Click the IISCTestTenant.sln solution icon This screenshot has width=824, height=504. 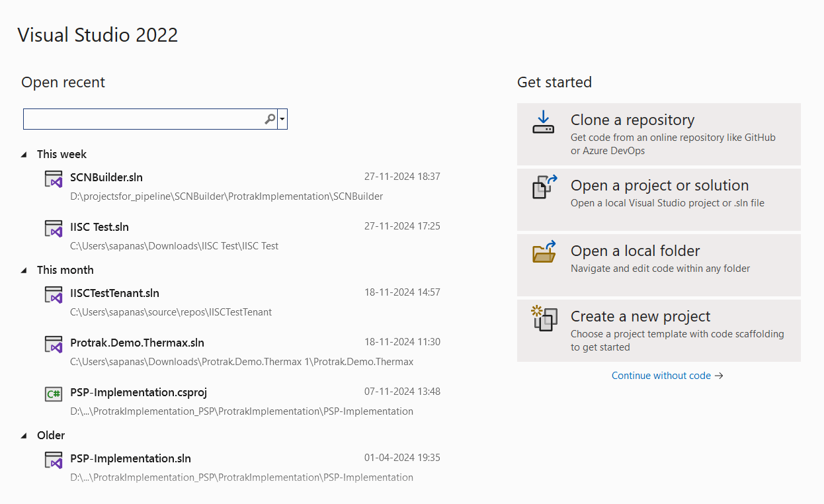point(53,294)
